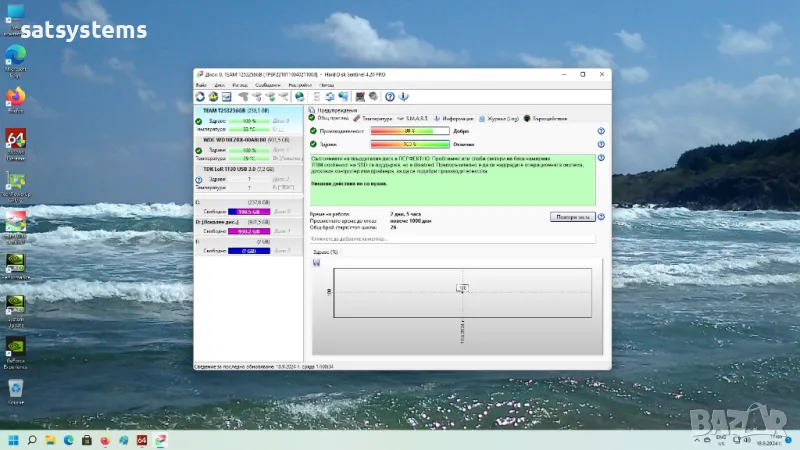Click the globe icon in the toolbar

[x=300, y=96]
